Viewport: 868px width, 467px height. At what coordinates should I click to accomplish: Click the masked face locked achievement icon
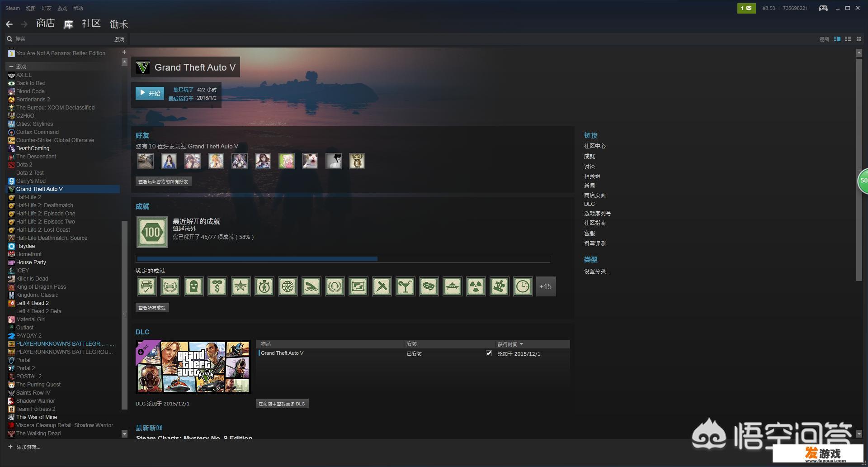tap(194, 286)
